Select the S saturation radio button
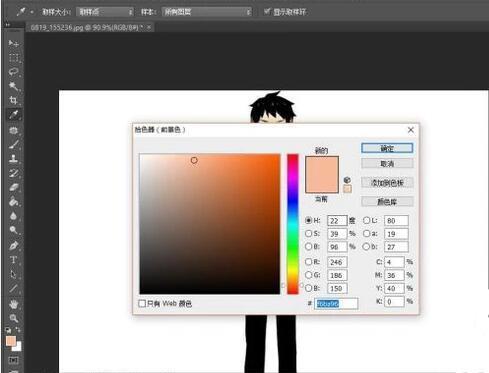The image size is (489, 373). pyautogui.click(x=308, y=233)
